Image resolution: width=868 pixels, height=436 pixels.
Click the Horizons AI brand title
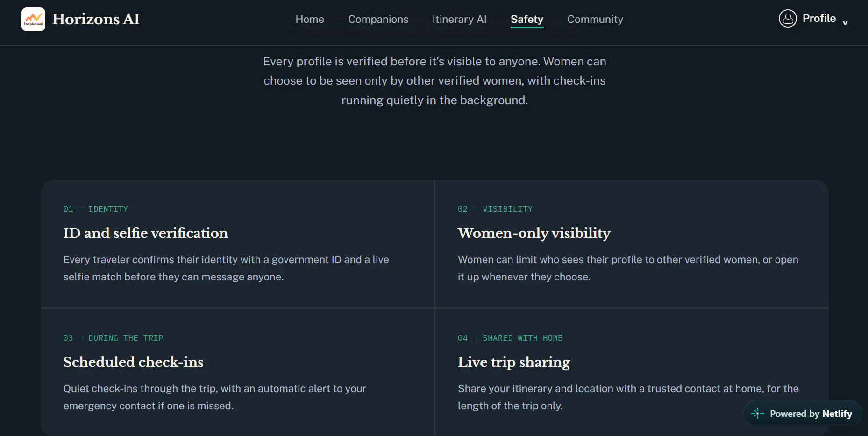click(96, 19)
